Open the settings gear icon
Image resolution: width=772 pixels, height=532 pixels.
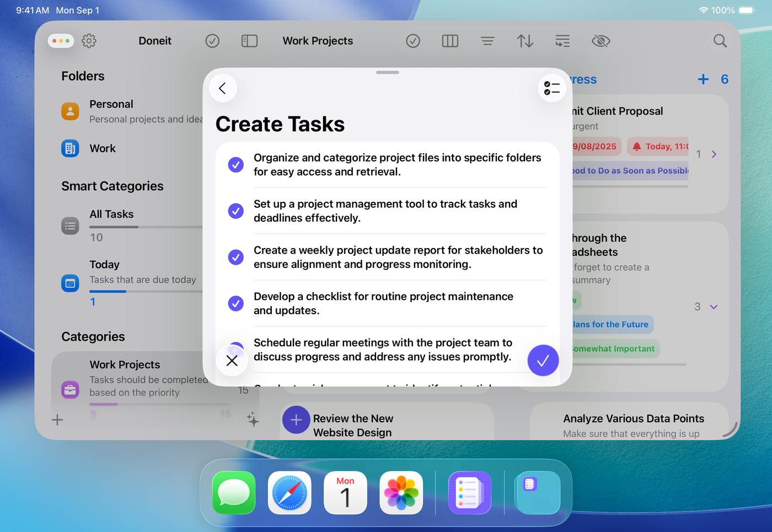point(89,41)
